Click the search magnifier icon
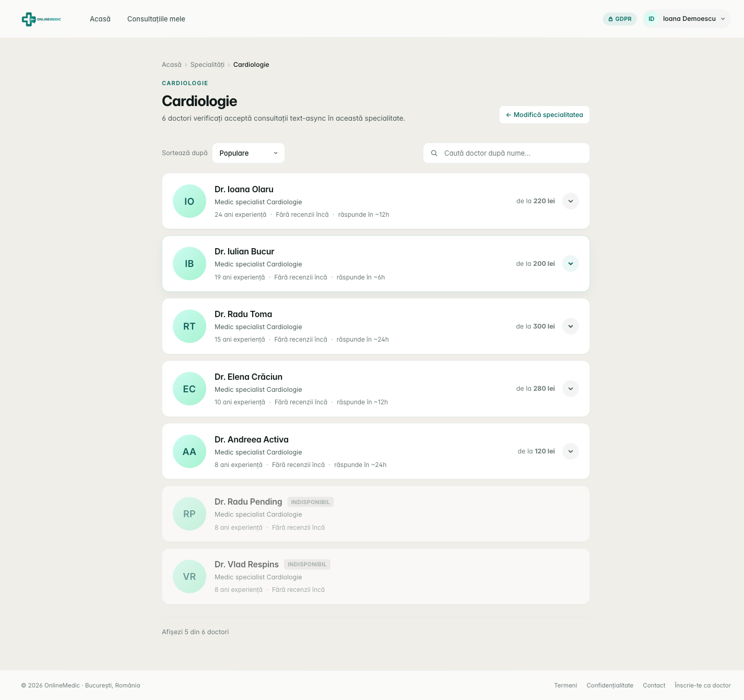 434,153
